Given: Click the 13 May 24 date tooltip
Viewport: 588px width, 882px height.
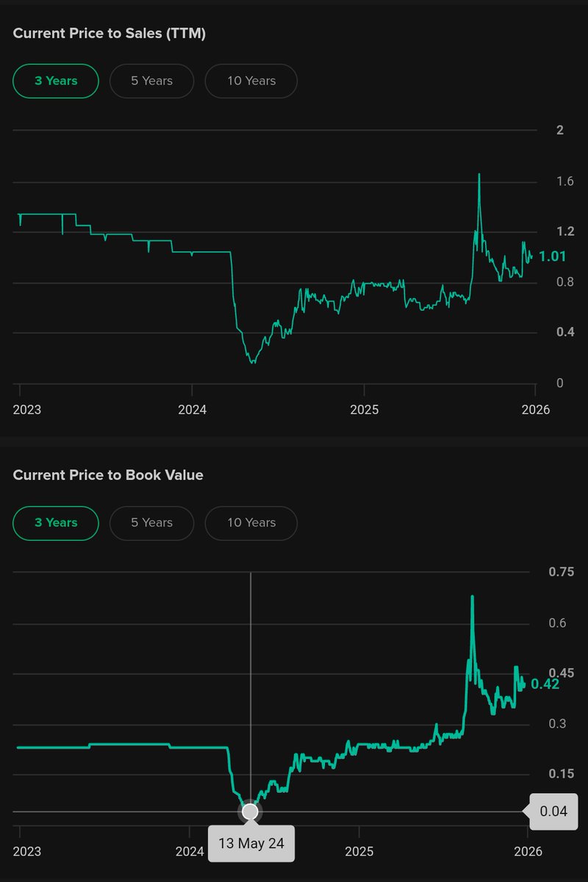Looking at the screenshot, I should coord(251,843).
